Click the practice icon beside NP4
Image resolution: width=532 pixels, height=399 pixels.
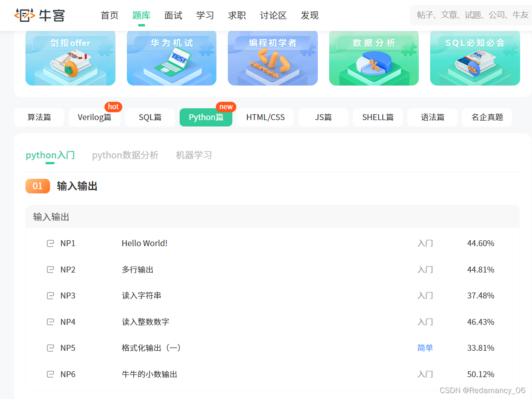pyautogui.click(x=50, y=322)
